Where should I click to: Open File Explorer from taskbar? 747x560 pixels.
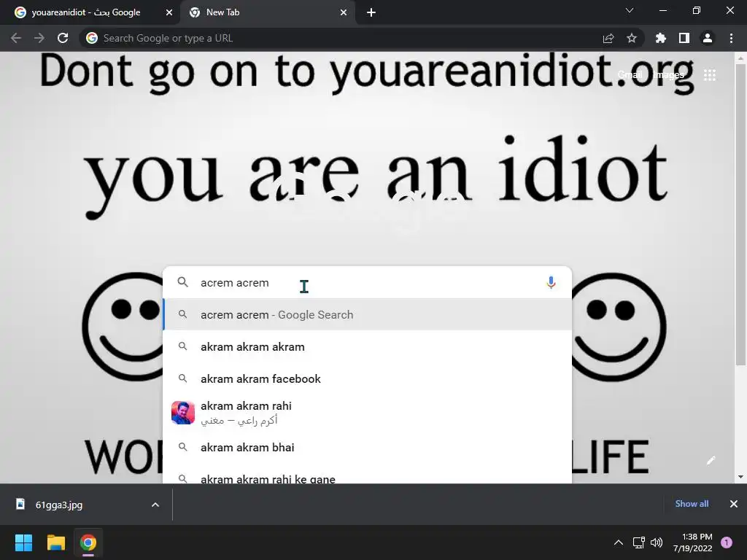[x=55, y=542]
